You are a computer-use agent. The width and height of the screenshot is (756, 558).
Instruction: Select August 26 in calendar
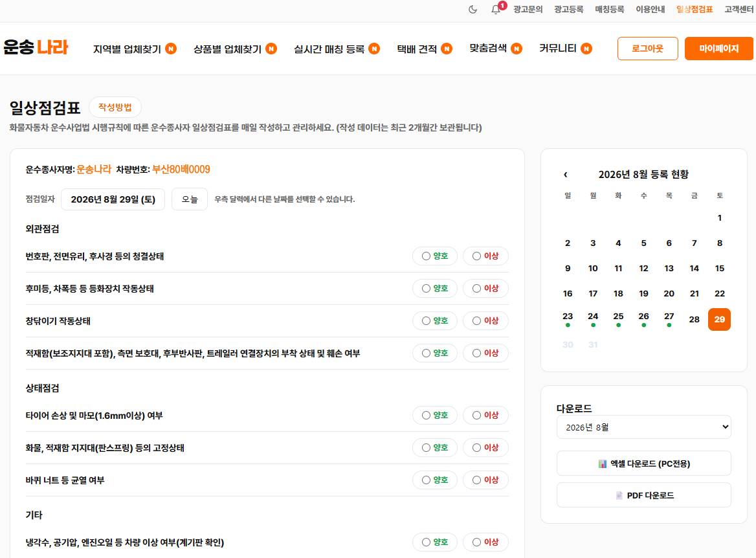pyautogui.click(x=643, y=318)
